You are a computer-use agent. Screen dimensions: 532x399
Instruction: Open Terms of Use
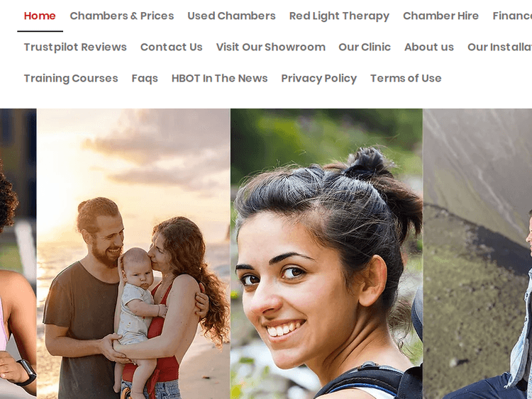pos(406,78)
